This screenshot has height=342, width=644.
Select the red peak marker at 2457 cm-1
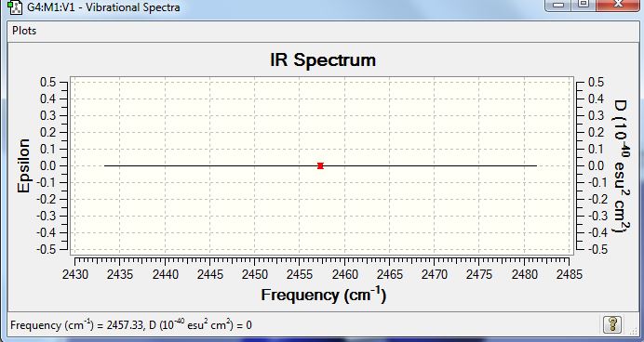point(321,165)
